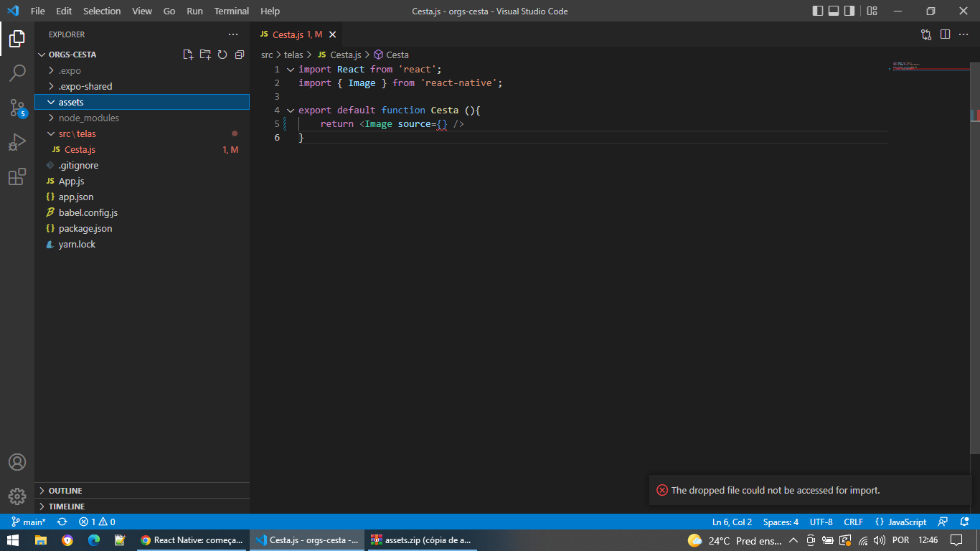
Task: Toggle the bottom panel layout button
Action: coord(834,11)
